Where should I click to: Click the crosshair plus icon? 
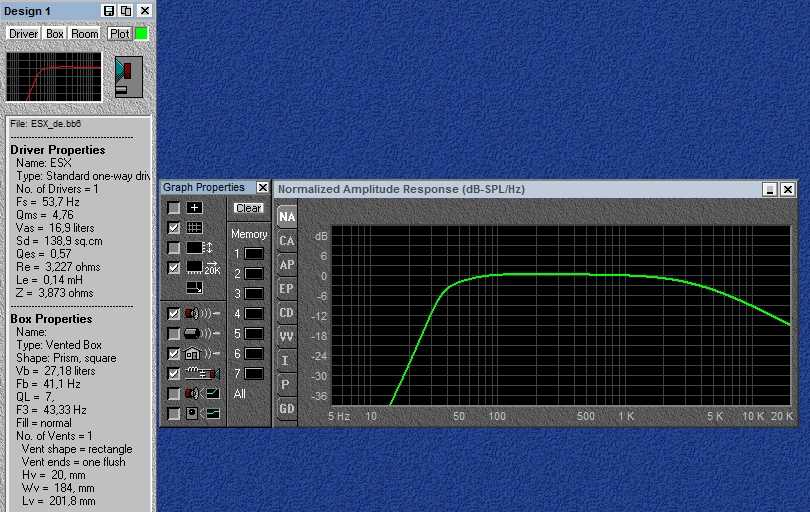(194, 208)
